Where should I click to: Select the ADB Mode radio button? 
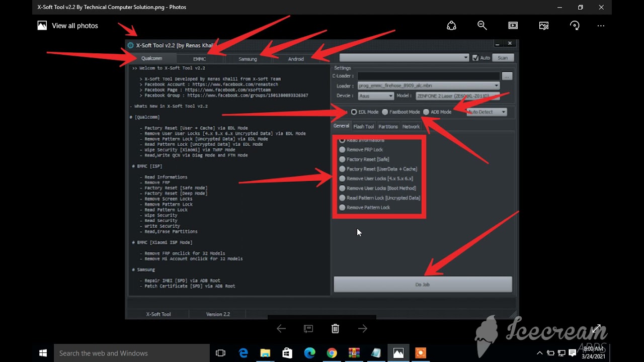click(426, 112)
